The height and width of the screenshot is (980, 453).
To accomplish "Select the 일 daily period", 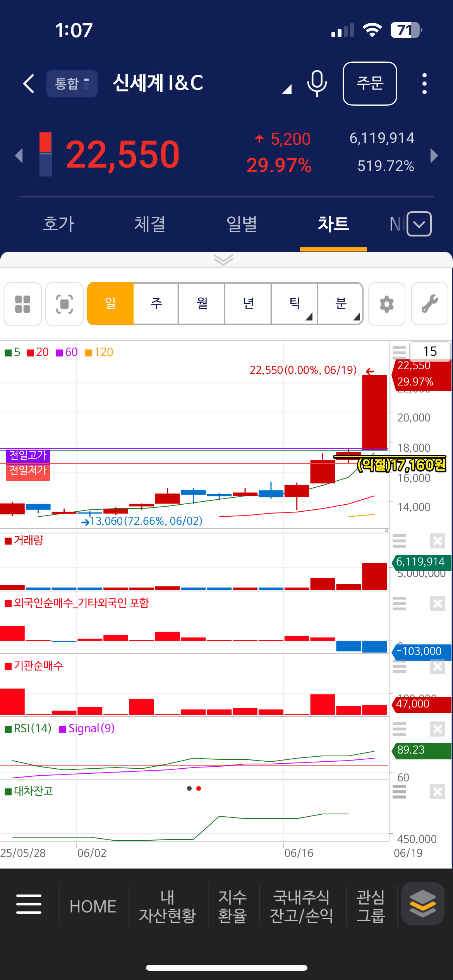I will click(110, 303).
